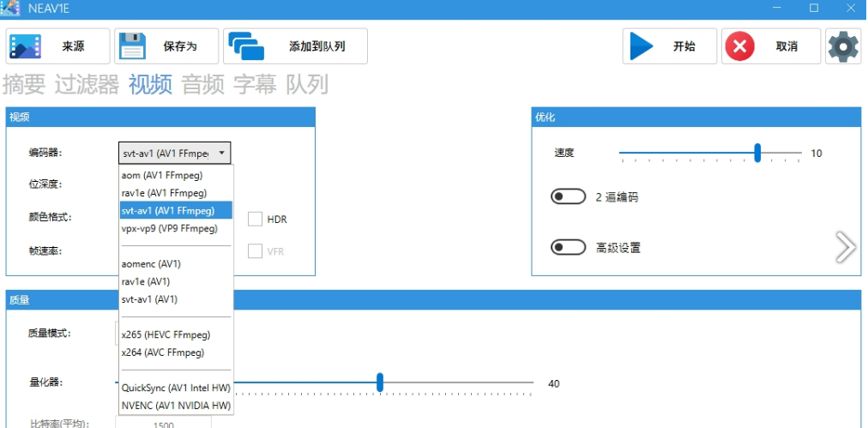Switch to the 过滤器 tab
The width and height of the screenshot is (868, 428).
87,84
